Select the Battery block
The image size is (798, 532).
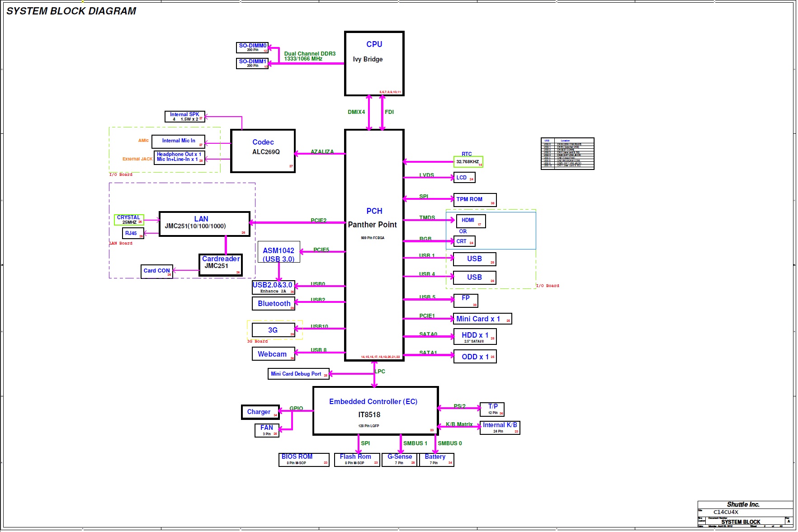[436, 459]
